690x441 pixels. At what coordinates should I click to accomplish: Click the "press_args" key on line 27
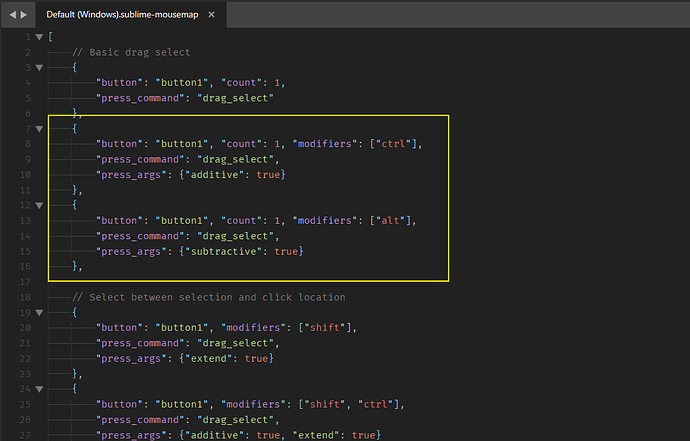point(131,435)
